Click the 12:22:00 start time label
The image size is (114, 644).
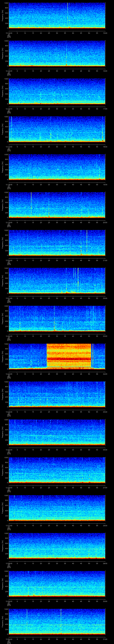point(9,336)
